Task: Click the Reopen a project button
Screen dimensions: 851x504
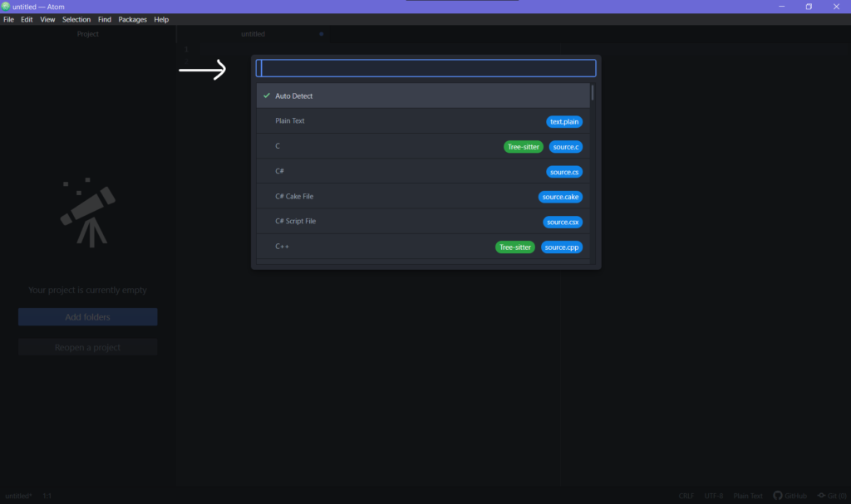Action: coord(87,347)
